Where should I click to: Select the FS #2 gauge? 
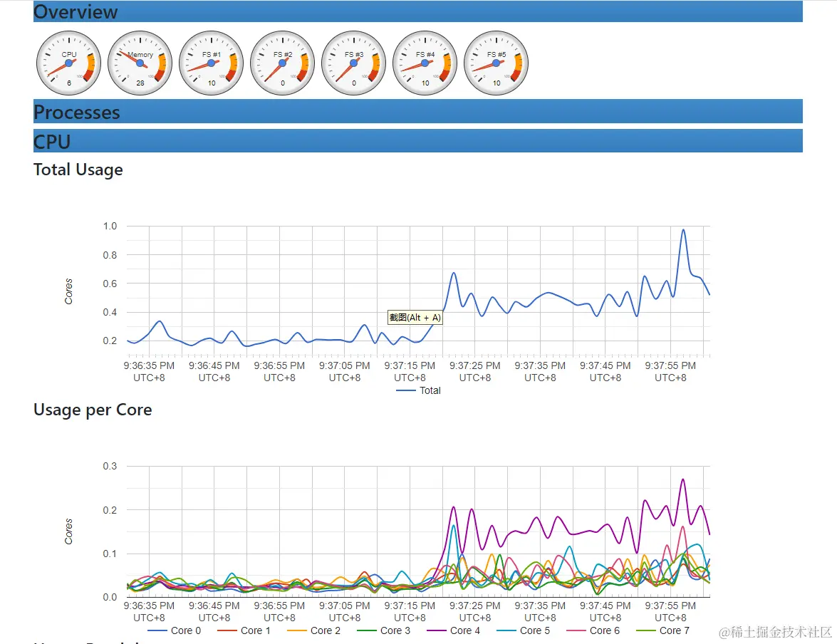tap(282, 63)
